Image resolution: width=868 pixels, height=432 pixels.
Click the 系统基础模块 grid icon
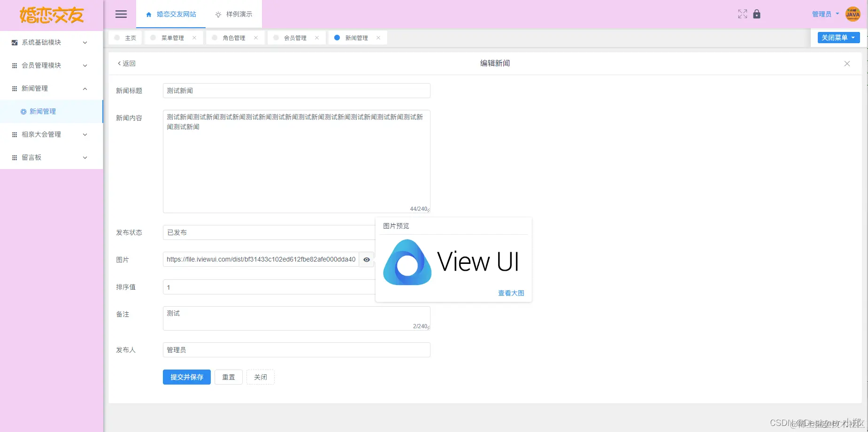(x=14, y=42)
